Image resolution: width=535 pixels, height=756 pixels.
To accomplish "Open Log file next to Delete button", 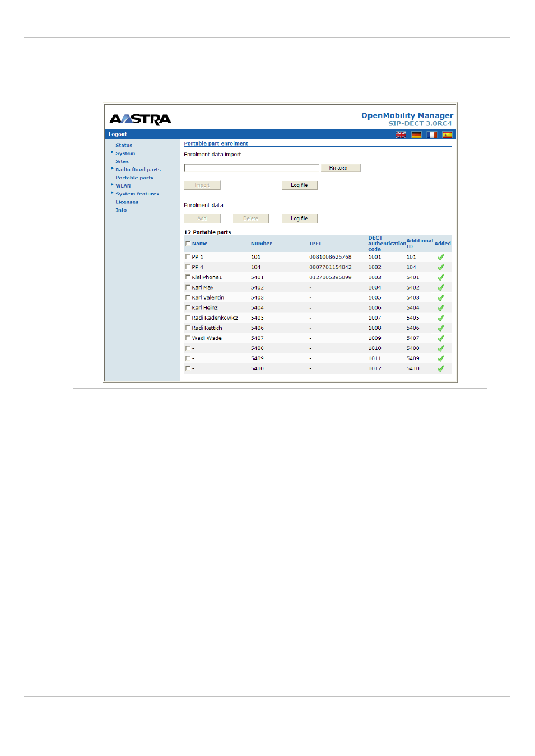I will (x=299, y=218).
